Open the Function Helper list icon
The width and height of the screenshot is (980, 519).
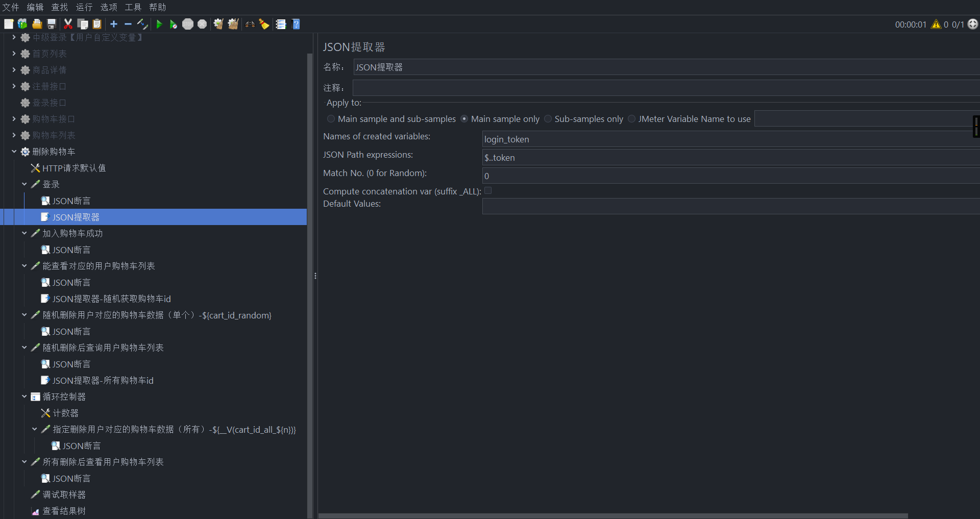tap(281, 24)
